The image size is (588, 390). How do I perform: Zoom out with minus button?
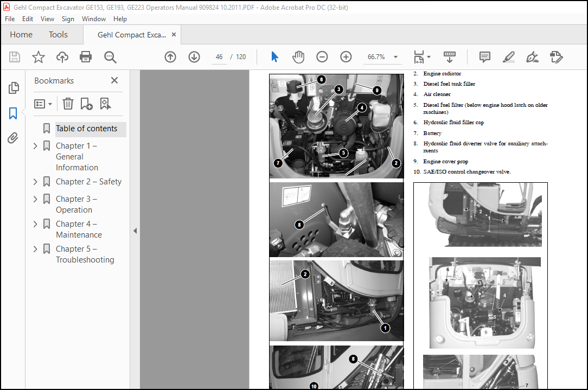[322, 56]
